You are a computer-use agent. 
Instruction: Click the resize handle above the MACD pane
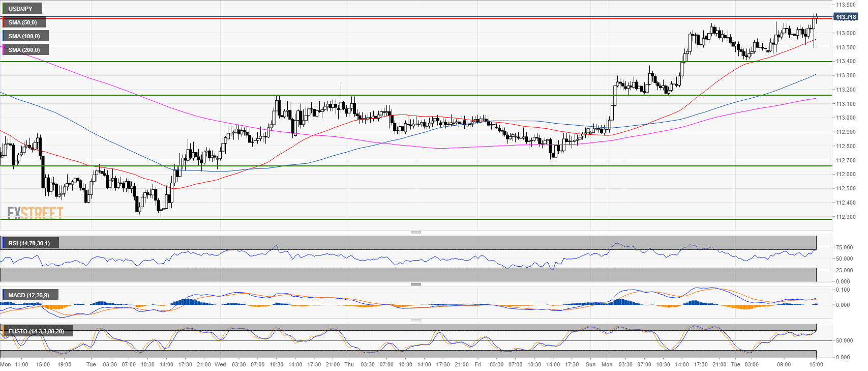click(x=415, y=284)
